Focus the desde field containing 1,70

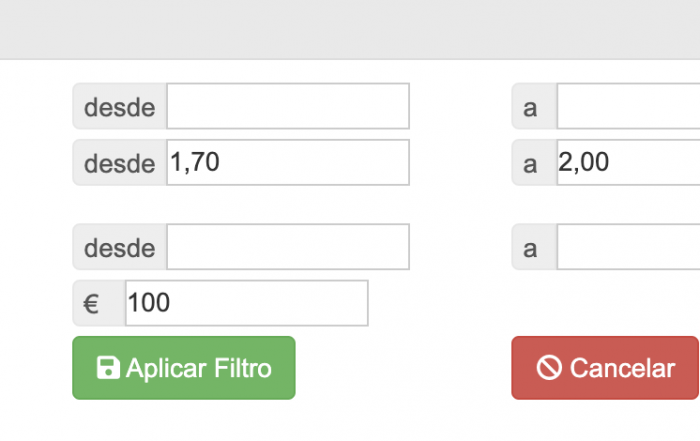(288, 162)
